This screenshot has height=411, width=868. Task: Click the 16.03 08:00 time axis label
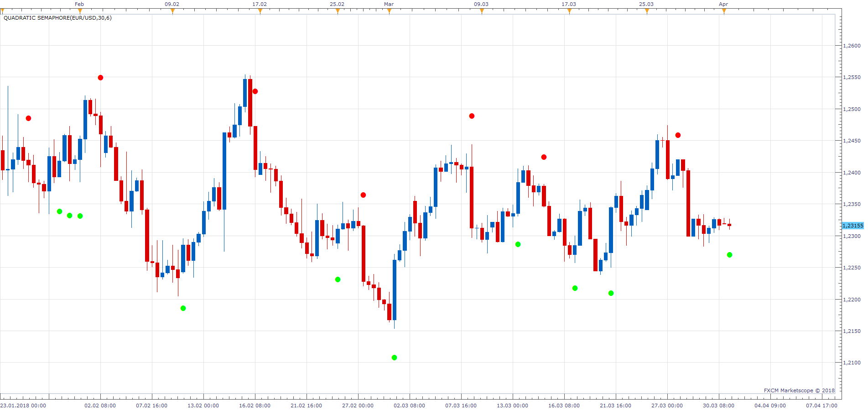[564, 406]
